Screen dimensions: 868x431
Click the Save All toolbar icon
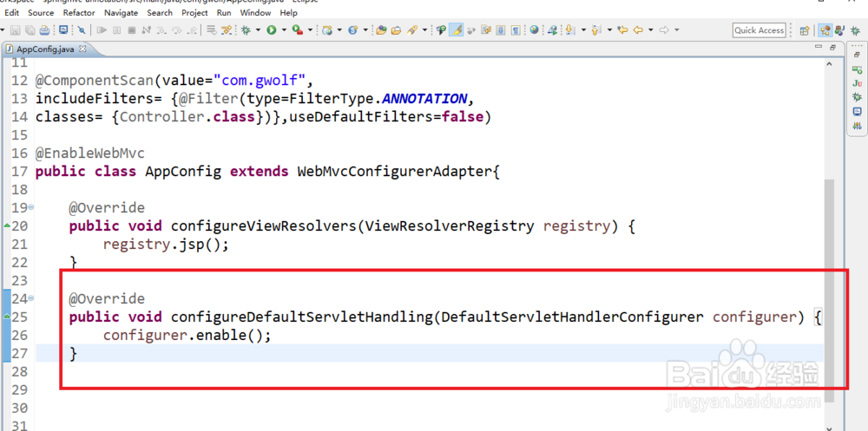30,30
